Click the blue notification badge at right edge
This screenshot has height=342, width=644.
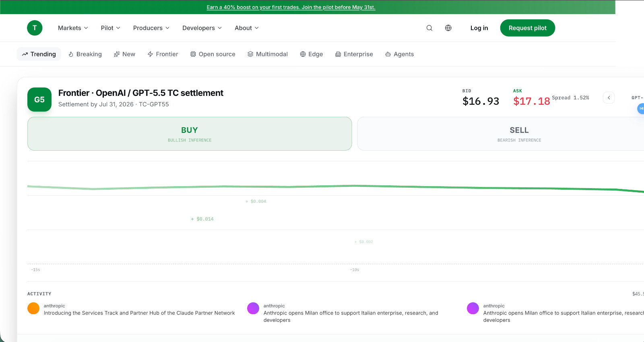[x=641, y=108]
